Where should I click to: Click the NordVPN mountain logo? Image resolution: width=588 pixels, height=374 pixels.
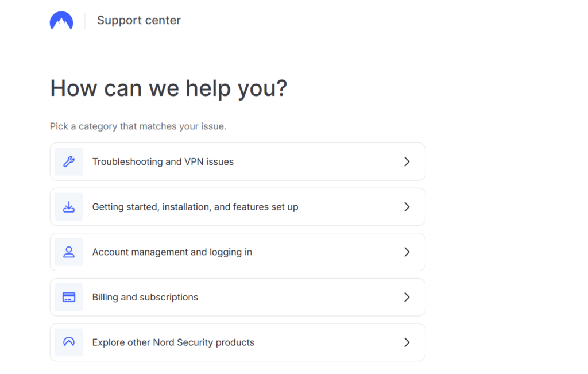pyautogui.click(x=61, y=21)
